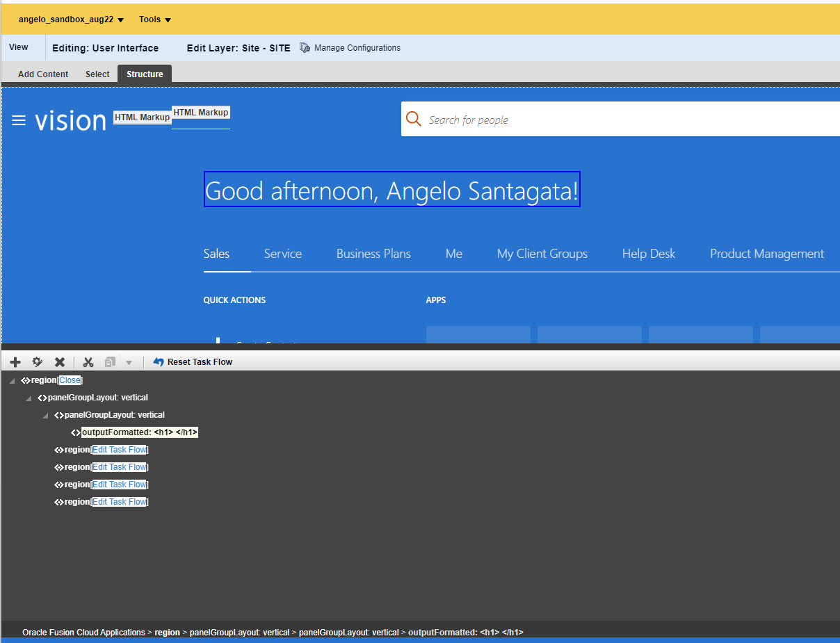Image resolution: width=840 pixels, height=643 pixels.
Task: Open the Help Desk tab
Action: point(649,254)
